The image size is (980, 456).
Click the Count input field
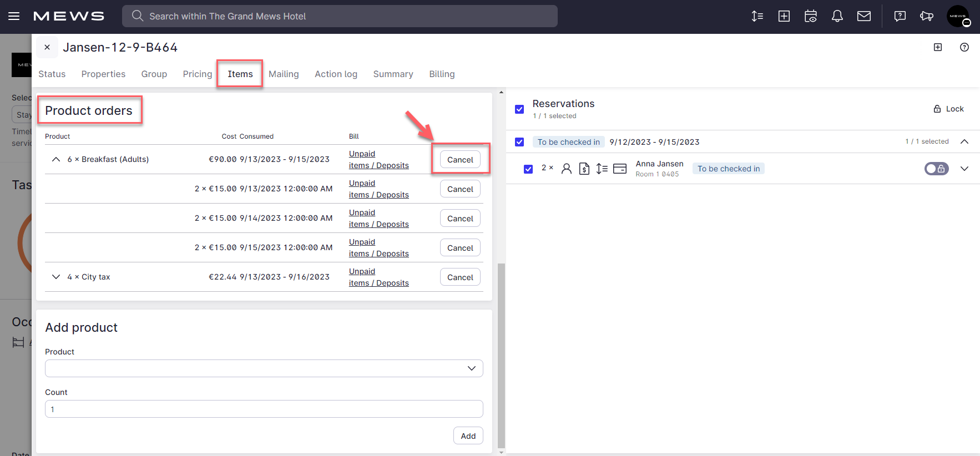[x=264, y=409]
